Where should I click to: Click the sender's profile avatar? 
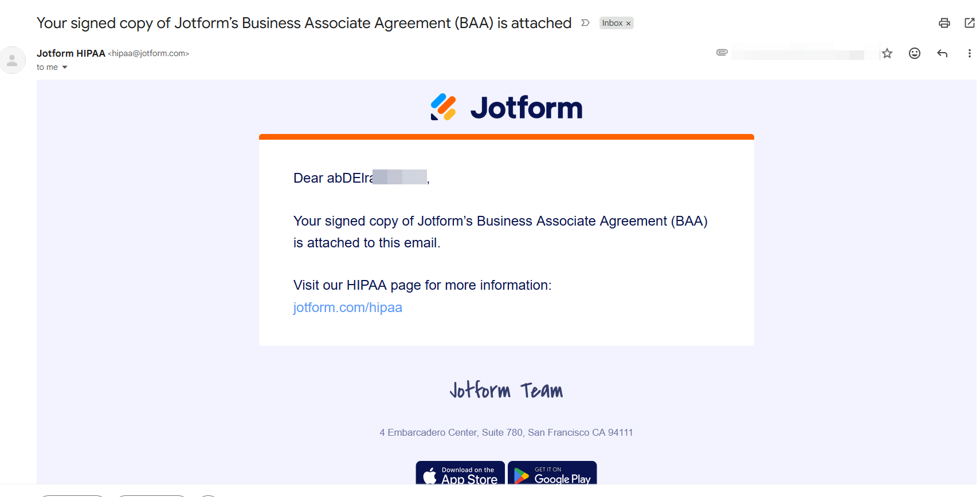(x=12, y=60)
